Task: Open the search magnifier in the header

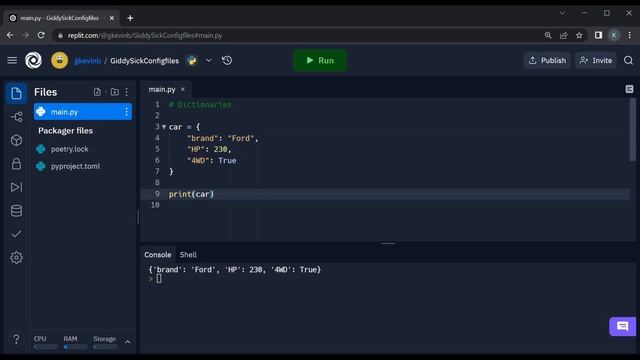Action: pos(628,60)
